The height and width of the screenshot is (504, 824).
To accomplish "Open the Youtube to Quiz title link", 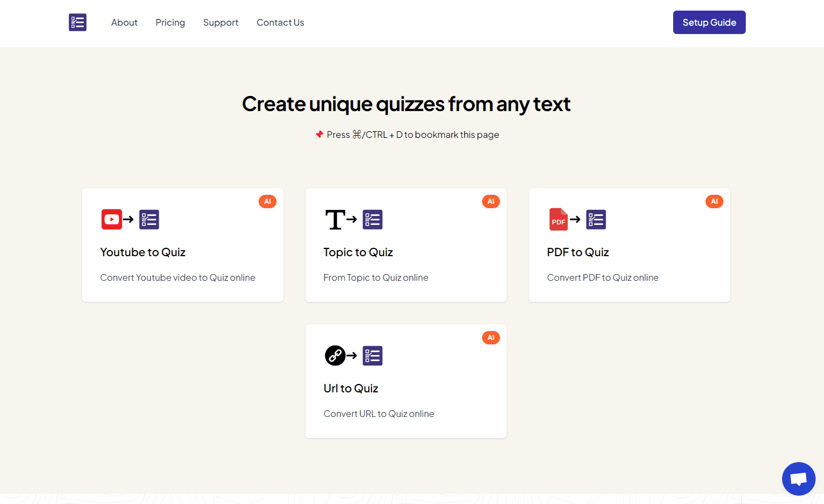I will (143, 252).
